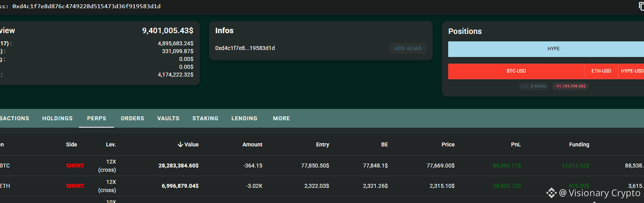The image size is (644, 203).
Task: Click BTC funding 11,014.52$
Action: pos(575,166)
